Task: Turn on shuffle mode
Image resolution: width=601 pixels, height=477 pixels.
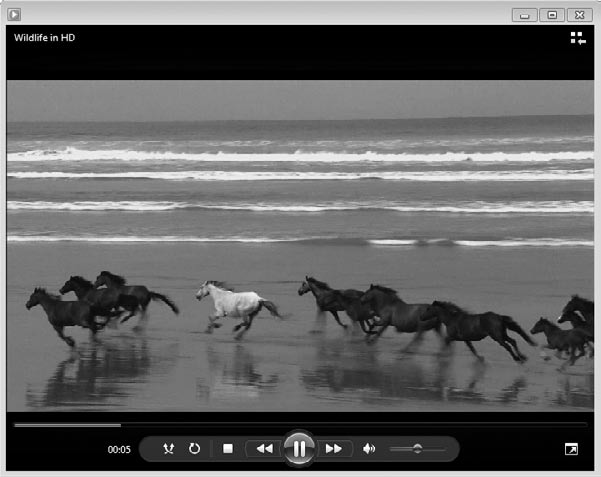Action: [x=169, y=449]
